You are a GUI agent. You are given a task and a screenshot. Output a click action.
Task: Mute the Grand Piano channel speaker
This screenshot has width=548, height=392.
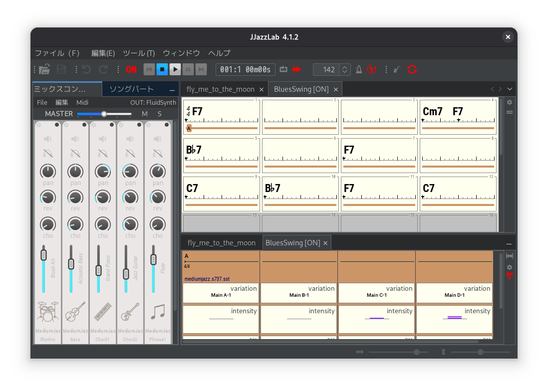103,139
